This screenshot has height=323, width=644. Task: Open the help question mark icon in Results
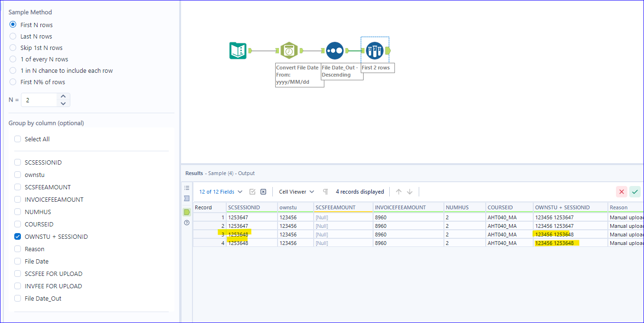coord(187,222)
